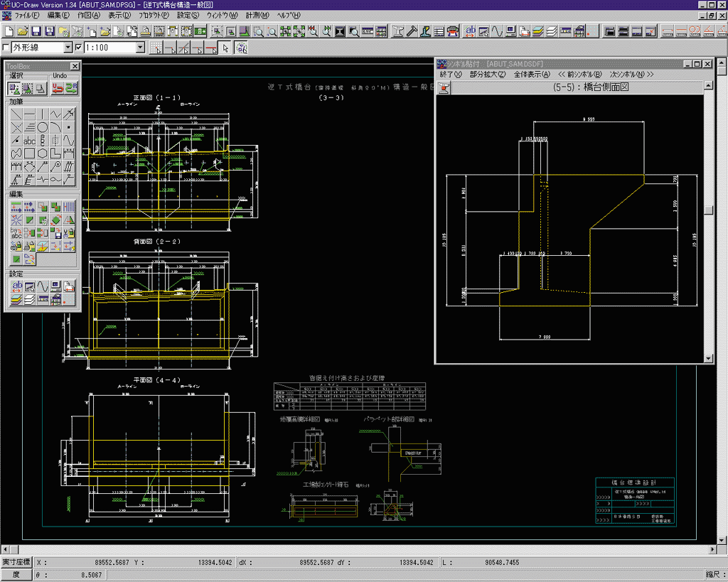Select the circle drawing tool in ToolBox

43,127
